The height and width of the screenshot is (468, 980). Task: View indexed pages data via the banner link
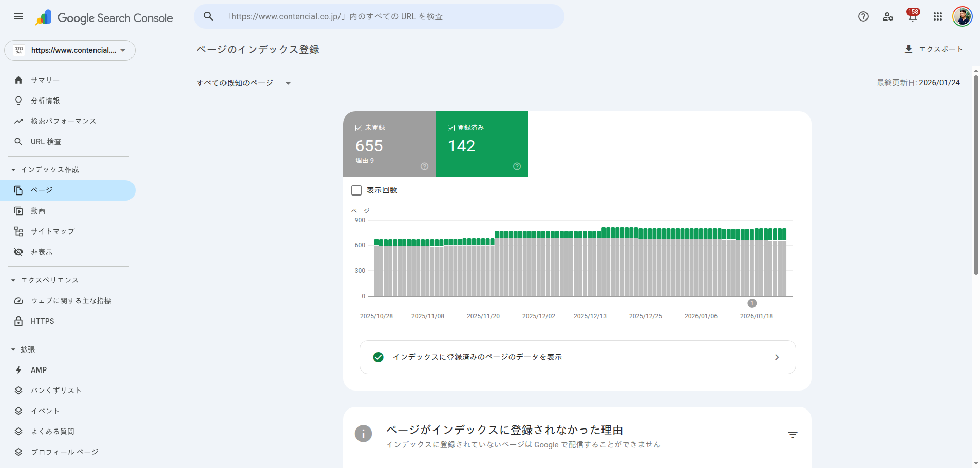click(576, 357)
